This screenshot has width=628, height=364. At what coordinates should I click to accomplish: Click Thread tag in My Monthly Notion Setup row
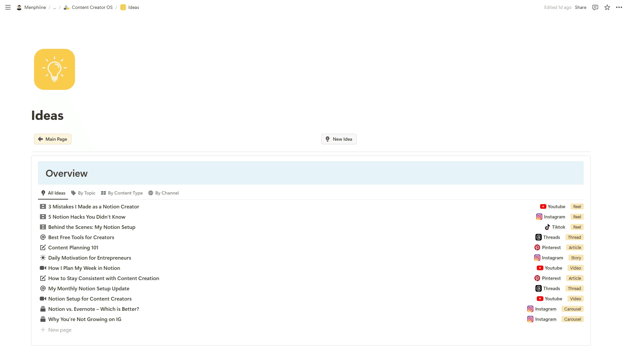click(574, 288)
